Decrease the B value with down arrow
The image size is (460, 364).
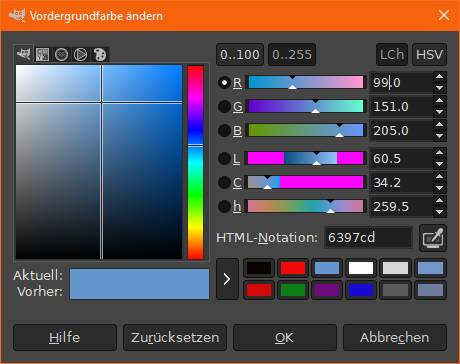[440, 136]
